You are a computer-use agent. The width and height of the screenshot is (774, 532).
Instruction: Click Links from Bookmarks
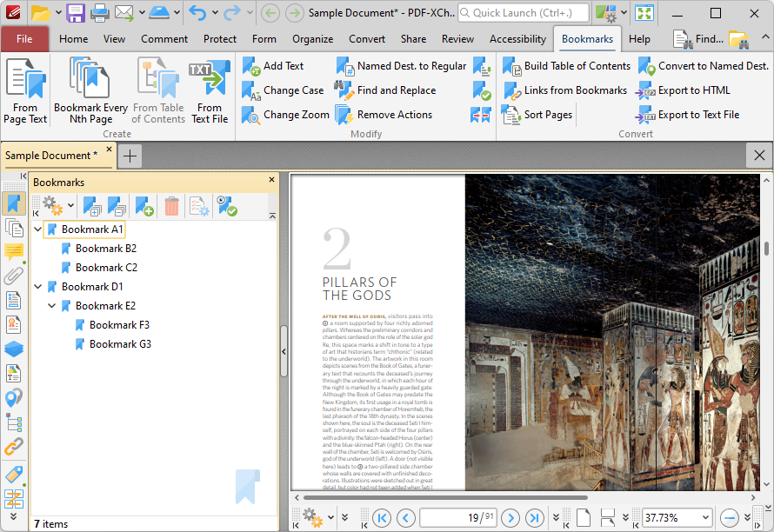click(x=564, y=90)
